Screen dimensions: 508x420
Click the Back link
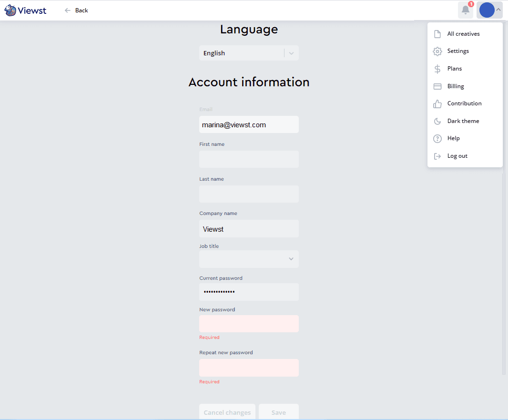pyautogui.click(x=76, y=10)
